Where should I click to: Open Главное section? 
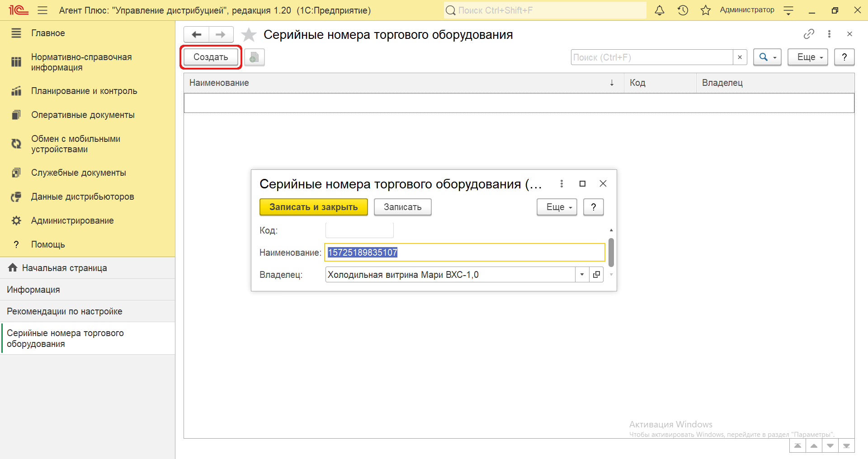point(87,33)
